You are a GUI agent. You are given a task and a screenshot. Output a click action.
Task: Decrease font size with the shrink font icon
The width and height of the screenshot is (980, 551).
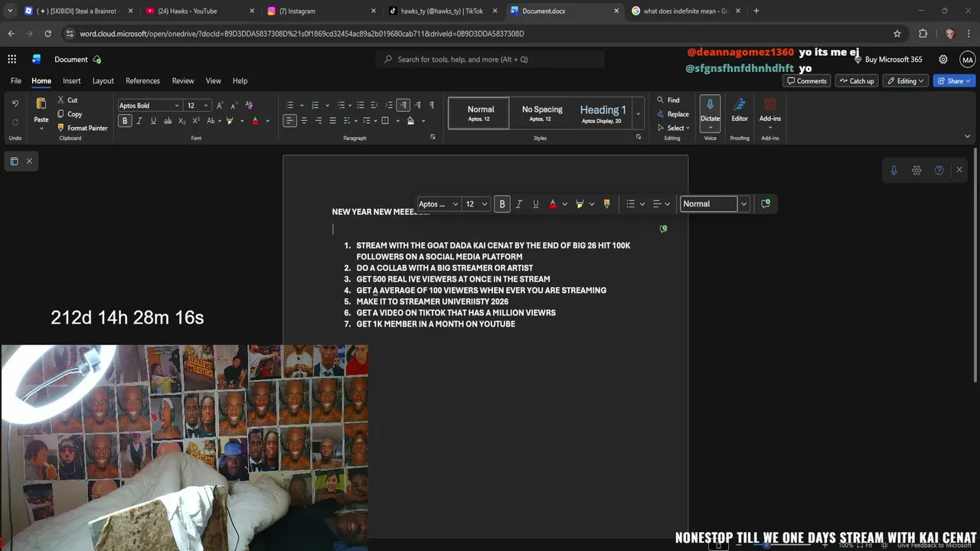(x=235, y=106)
